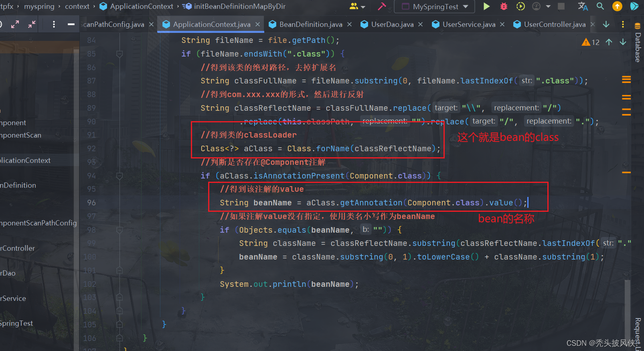This screenshot has height=351, width=644.
Task: Close the canPathConfig.java tab
Action: [x=151, y=24]
